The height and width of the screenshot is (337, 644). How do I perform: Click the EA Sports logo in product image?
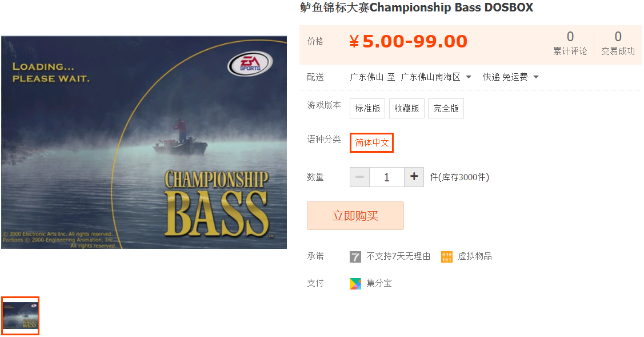250,64
